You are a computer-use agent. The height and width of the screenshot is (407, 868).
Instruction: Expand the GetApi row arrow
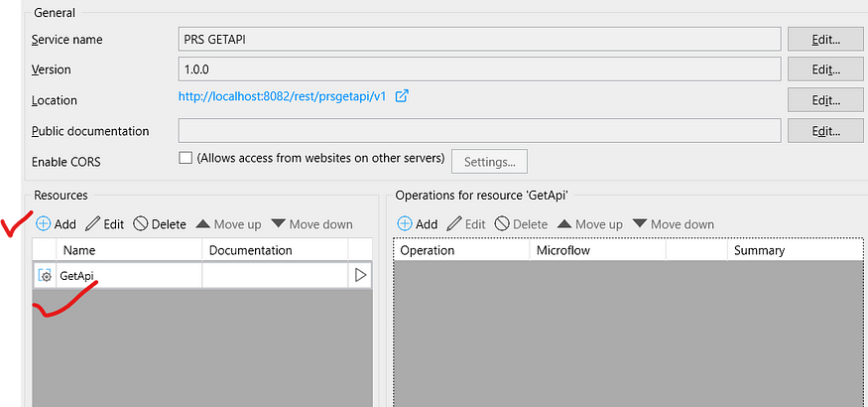point(360,275)
